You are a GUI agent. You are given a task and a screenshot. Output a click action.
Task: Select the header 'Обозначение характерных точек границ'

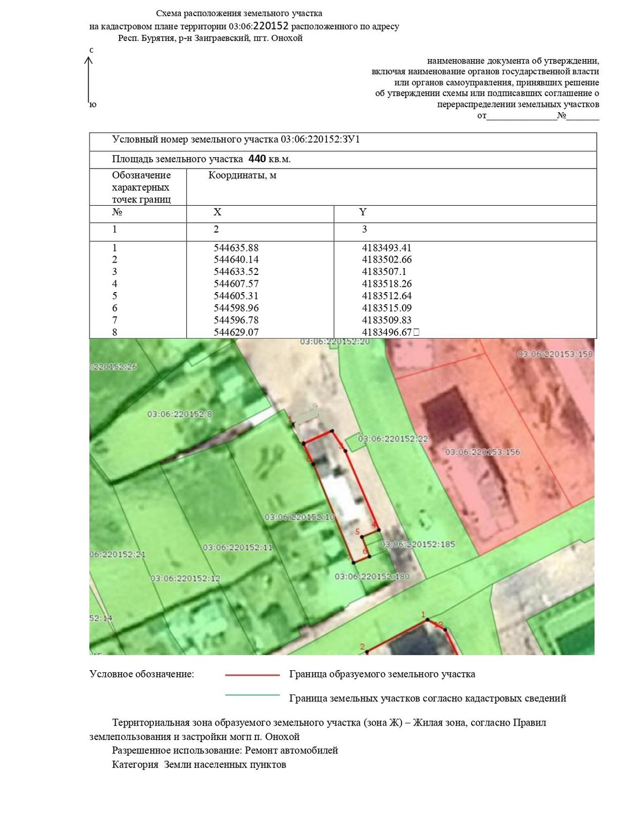tap(142, 187)
